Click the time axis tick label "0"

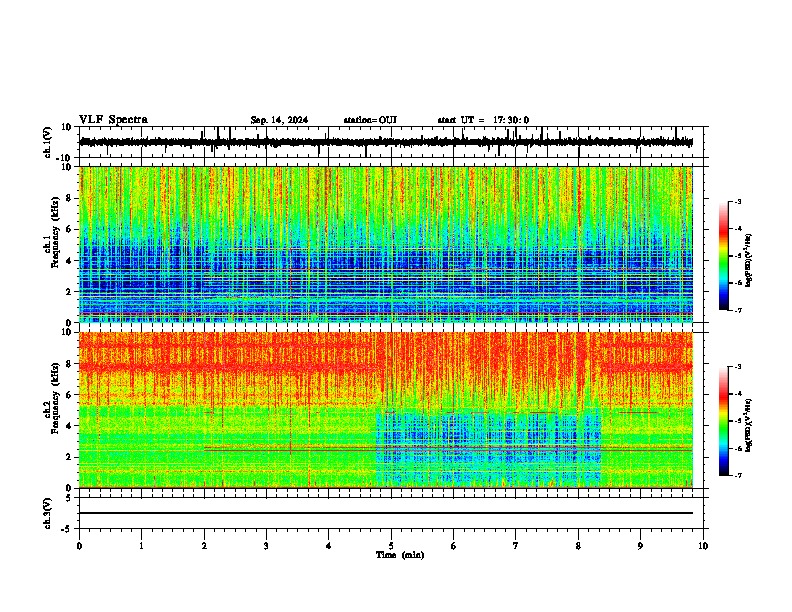coord(79,546)
